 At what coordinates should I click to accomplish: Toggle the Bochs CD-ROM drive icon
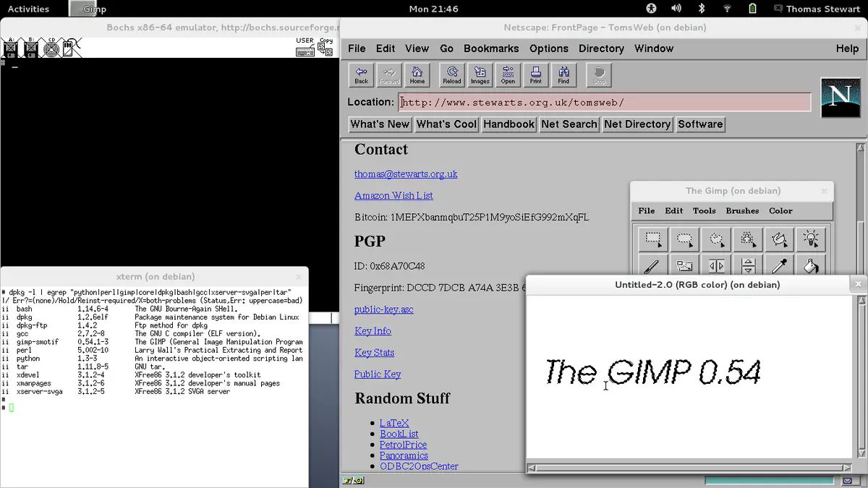pos(51,48)
